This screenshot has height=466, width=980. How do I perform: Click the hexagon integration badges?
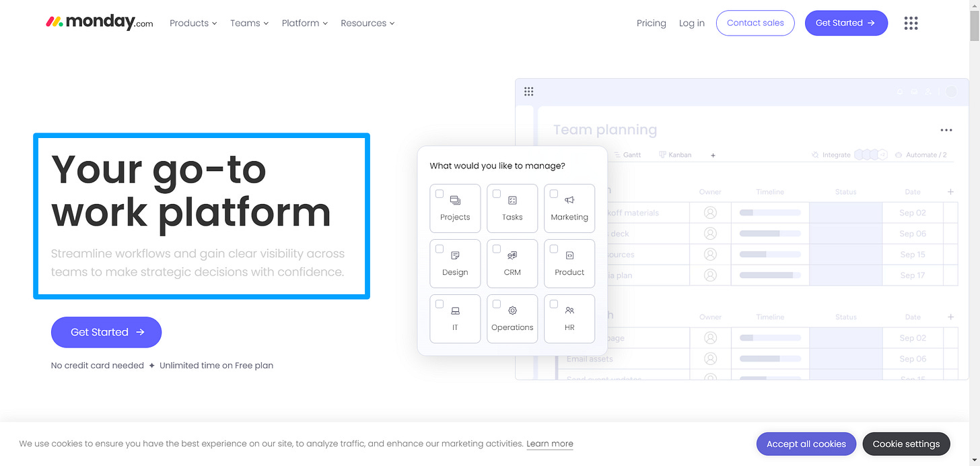coord(871,155)
